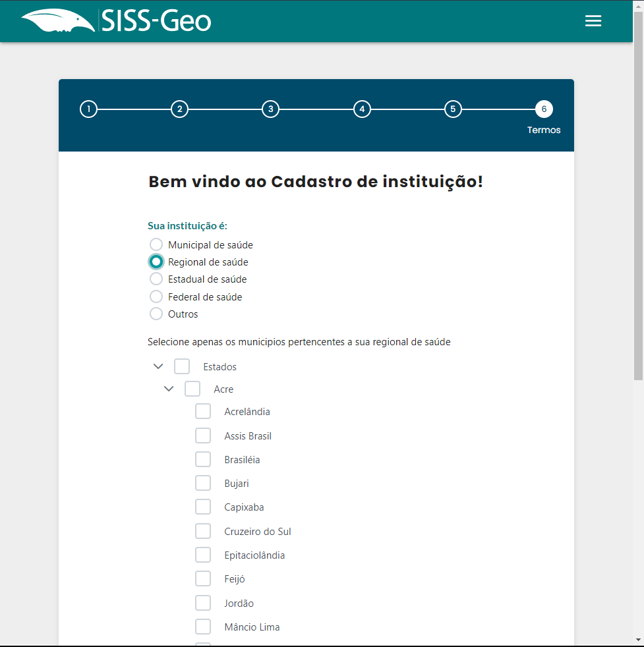This screenshot has height=647, width=644.
Task: Select step 3 in progress bar
Action: [270, 109]
